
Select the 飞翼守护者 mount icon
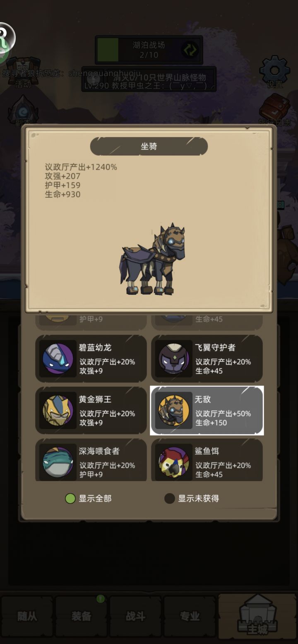coord(174,358)
